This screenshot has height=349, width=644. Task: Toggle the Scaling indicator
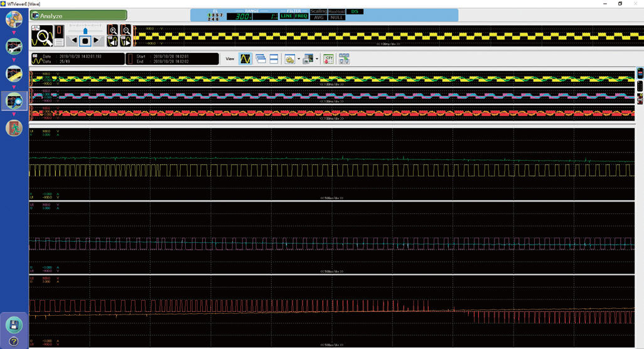click(318, 11)
